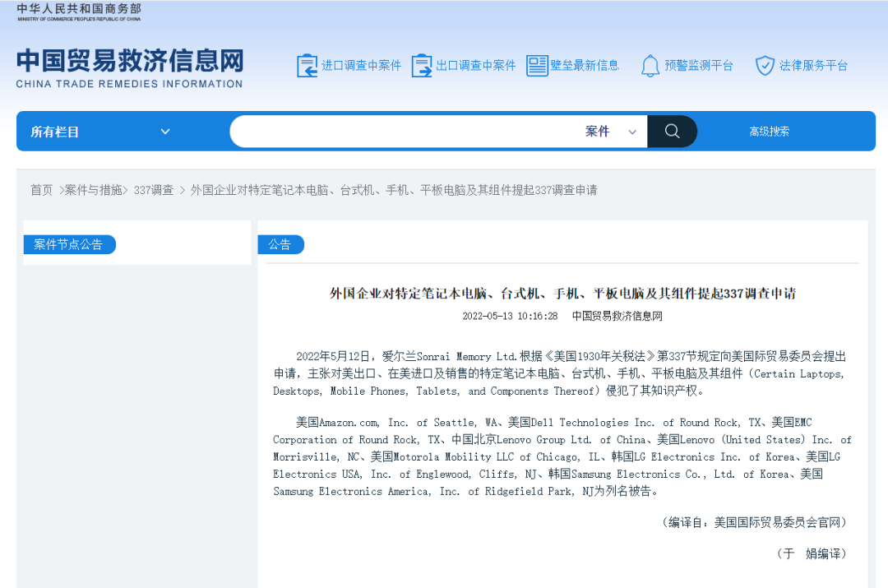The height and width of the screenshot is (588, 888).
Task: Click the text Samsung Electronics America, Inc.
Action: 368,492
